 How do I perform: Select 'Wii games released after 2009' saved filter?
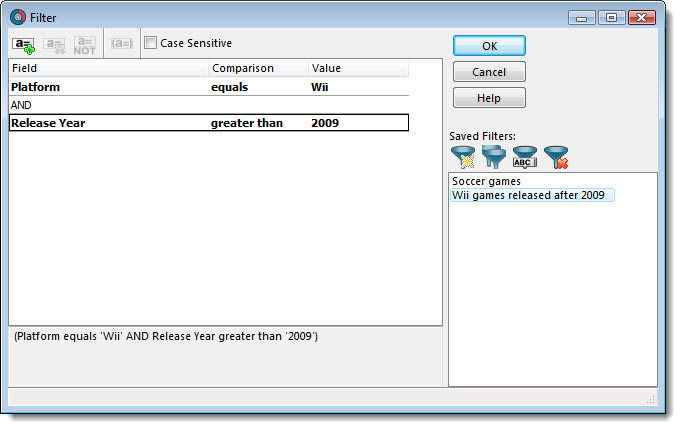tap(532, 195)
